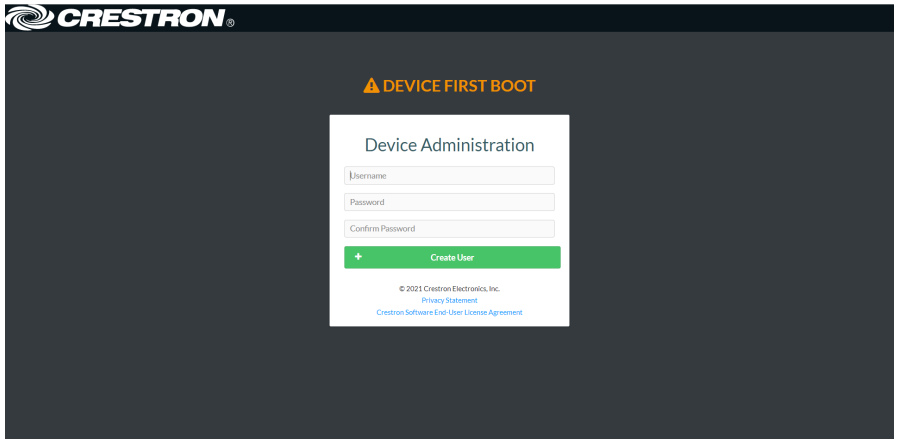
Task: Open Crestron Software End-User License Agreement
Action: (x=449, y=312)
